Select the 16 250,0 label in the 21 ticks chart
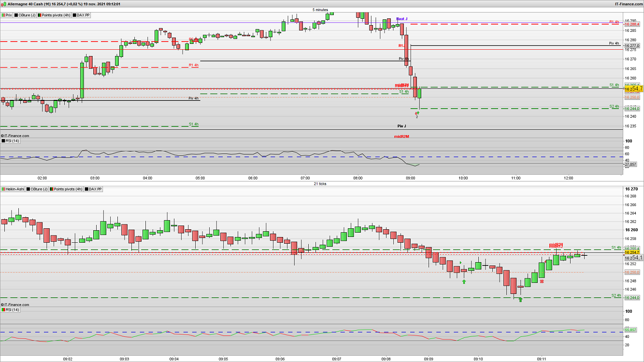This screenshot has height=362, width=644. click(632, 272)
